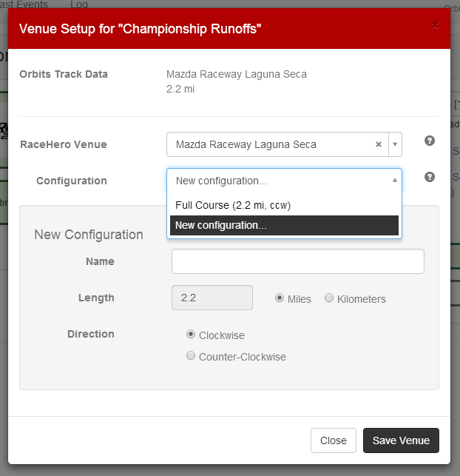Close the Venue Setup dialog with header X
Image resolution: width=460 pixels, height=476 pixels.
click(435, 26)
